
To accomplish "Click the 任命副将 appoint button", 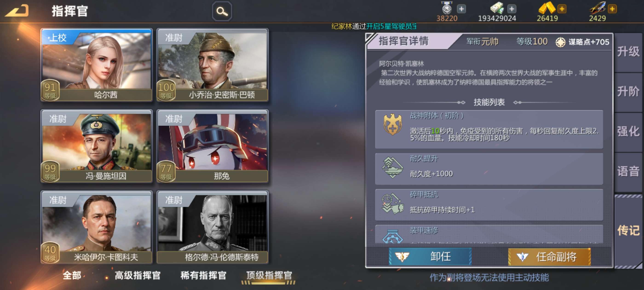I will [x=549, y=256].
